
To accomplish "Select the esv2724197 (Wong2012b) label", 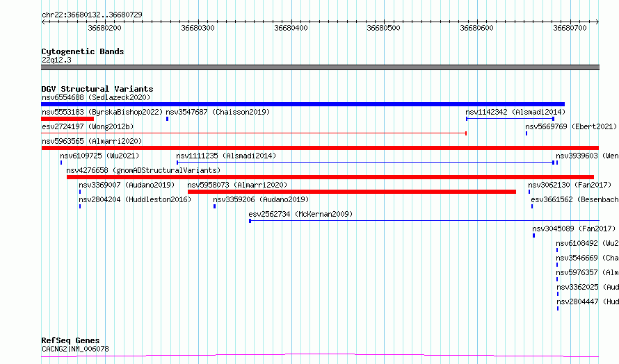I will pos(88,126).
